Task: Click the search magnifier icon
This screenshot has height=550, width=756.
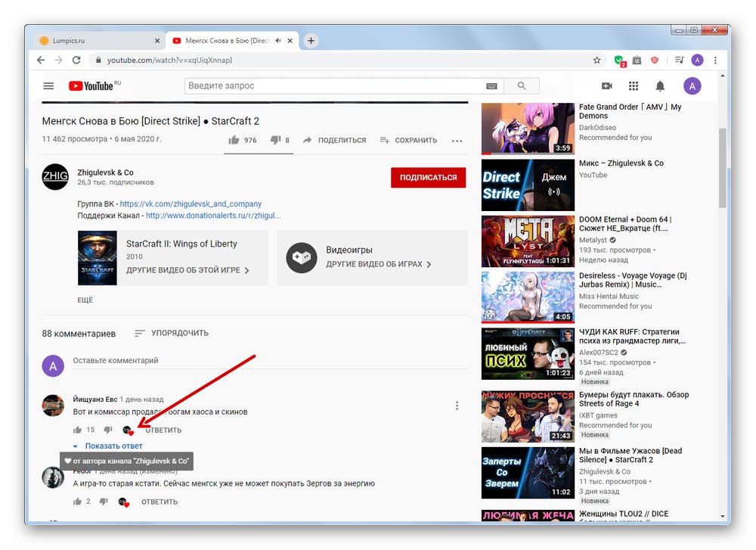Action: point(522,85)
